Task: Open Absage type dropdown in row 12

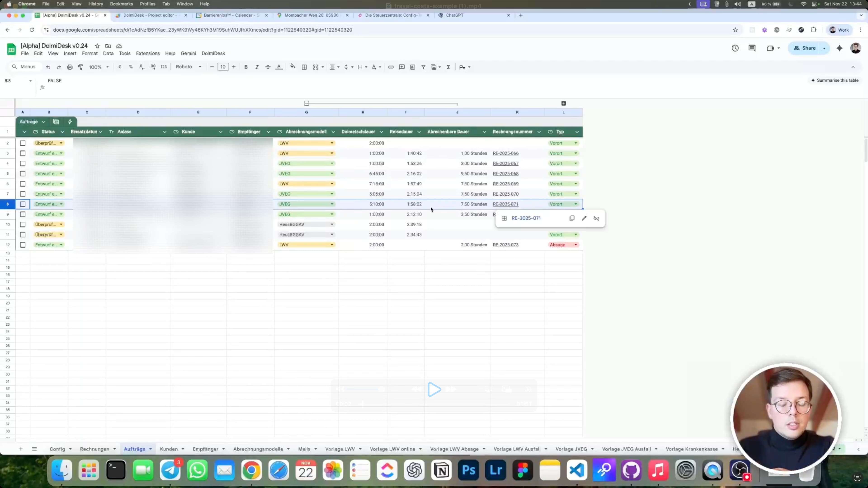Action: pyautogui.click(x=576, y=245)
